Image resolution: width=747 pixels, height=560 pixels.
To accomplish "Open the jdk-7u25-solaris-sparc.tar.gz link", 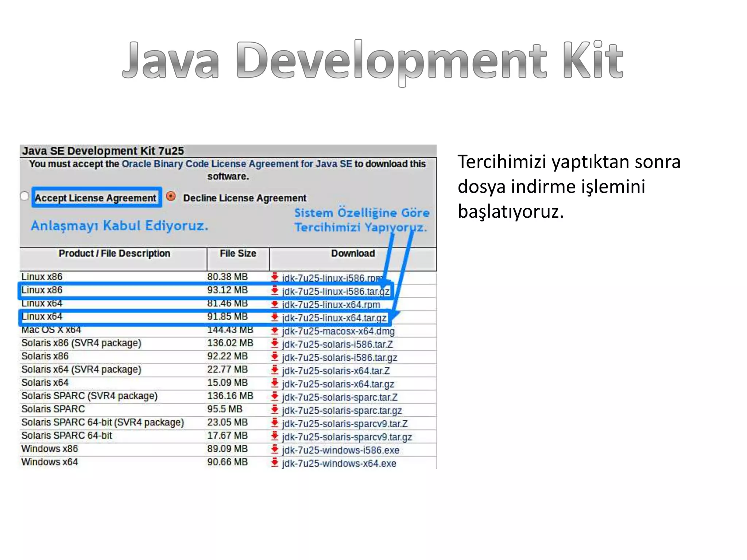I will tap(342, 411).
